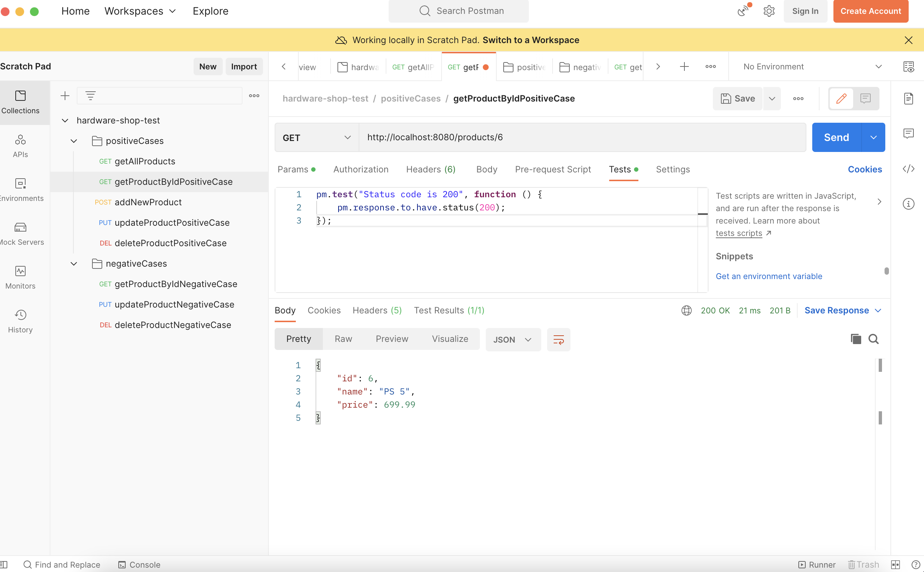Copy the response body with copy icon

click(x=856, y=339)
